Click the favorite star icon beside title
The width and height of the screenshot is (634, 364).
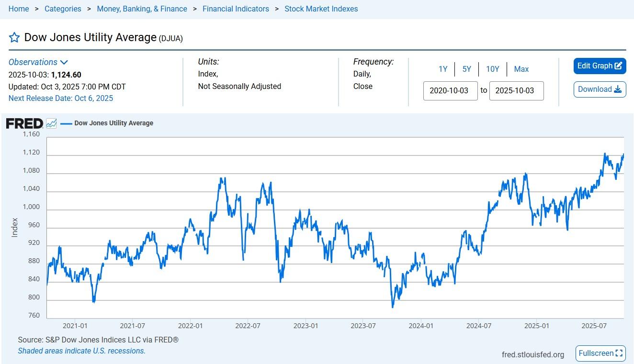[x=14, y=37]
